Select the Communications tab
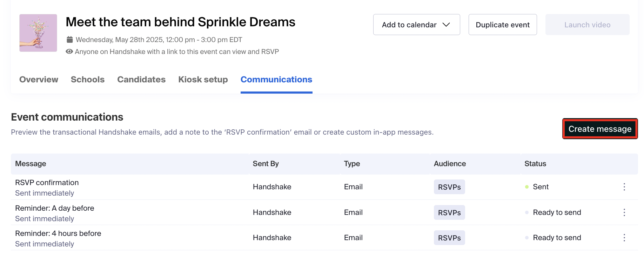This screenshot has width=644, height=258. coord(276,80)
